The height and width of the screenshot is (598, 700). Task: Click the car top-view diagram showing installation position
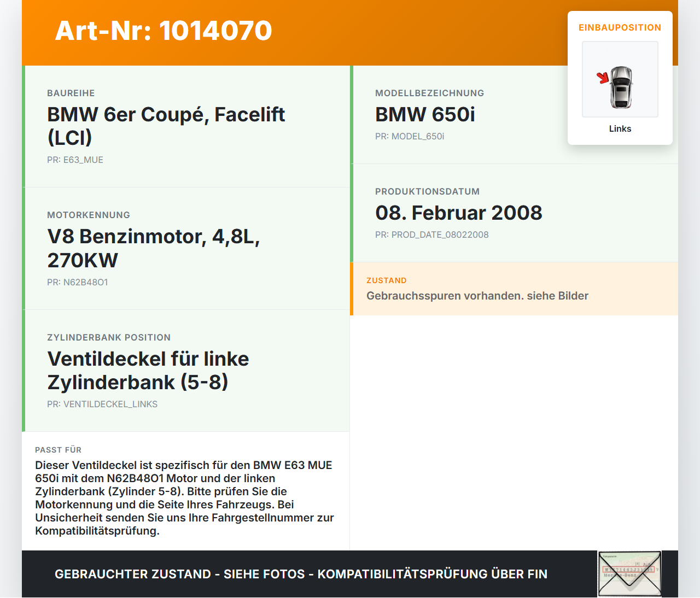tap(620, 79)
